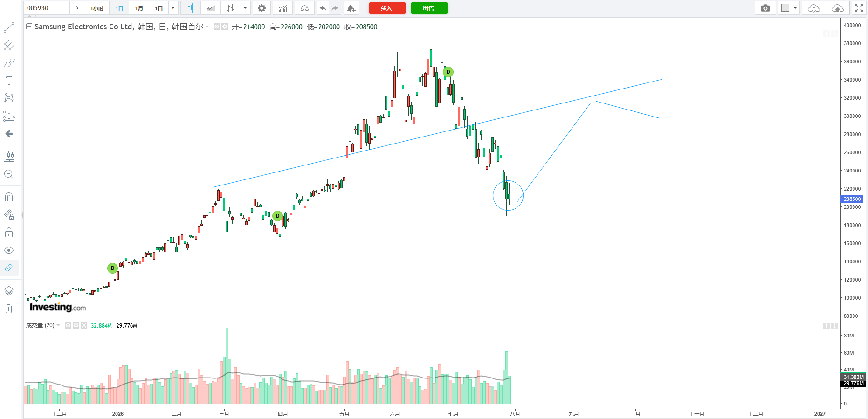
Task: Remove drawings with the trash icon
Action: click(9, 309)
